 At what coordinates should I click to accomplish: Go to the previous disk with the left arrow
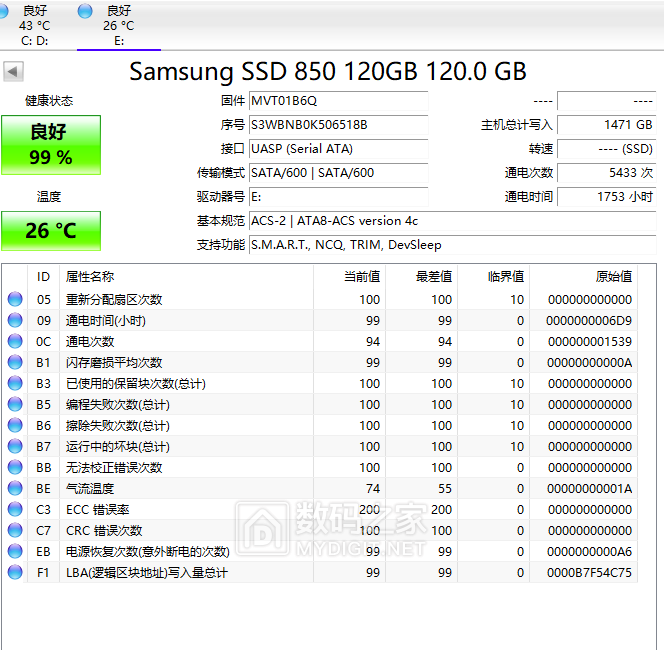(13, 71)
